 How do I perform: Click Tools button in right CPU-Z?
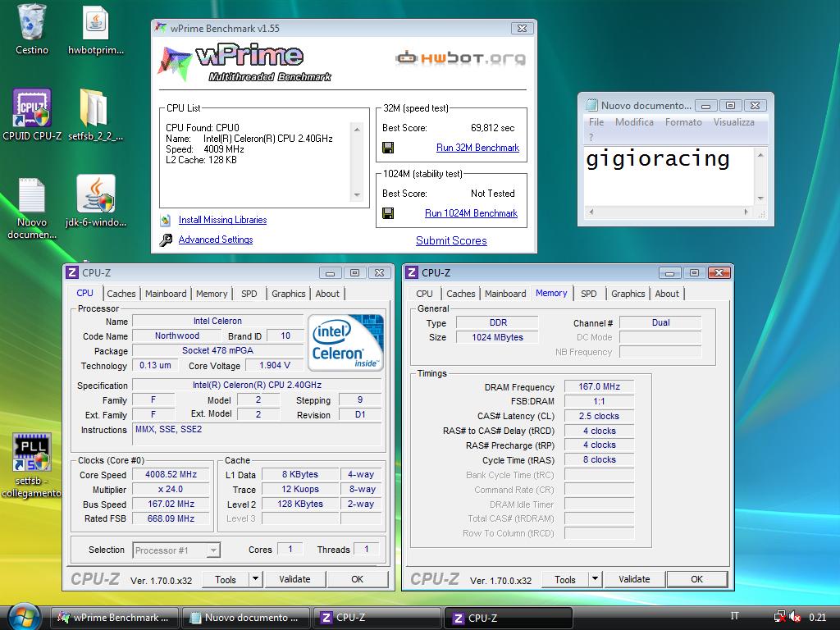click(x=565, y=579)
